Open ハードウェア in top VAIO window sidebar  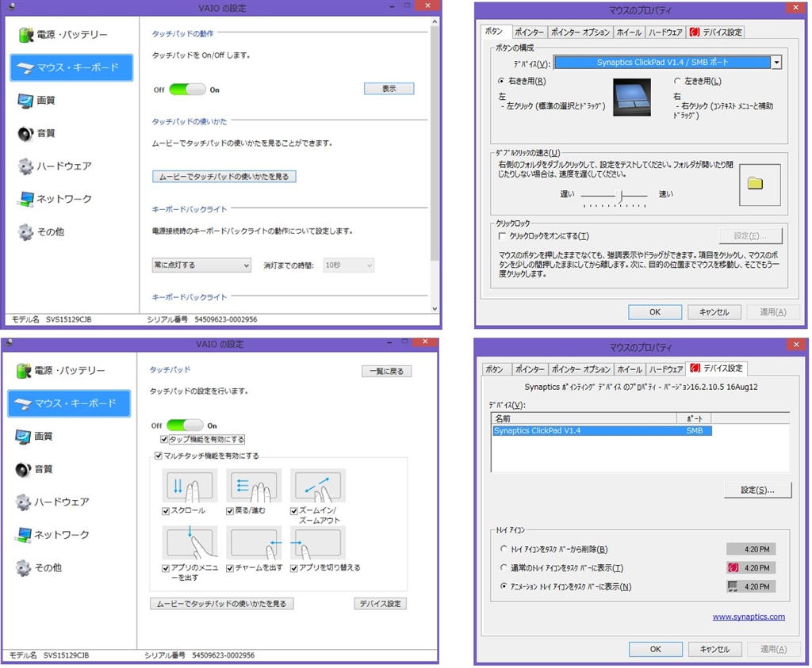point(55,166)
